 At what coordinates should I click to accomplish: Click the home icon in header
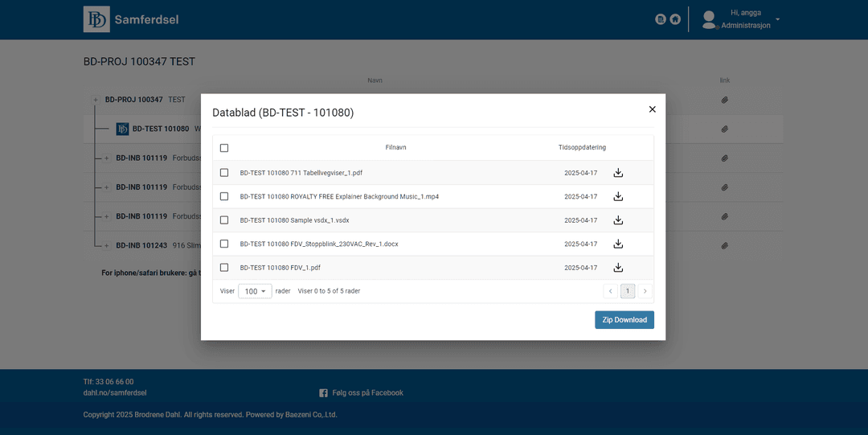(x=675, y=19)
